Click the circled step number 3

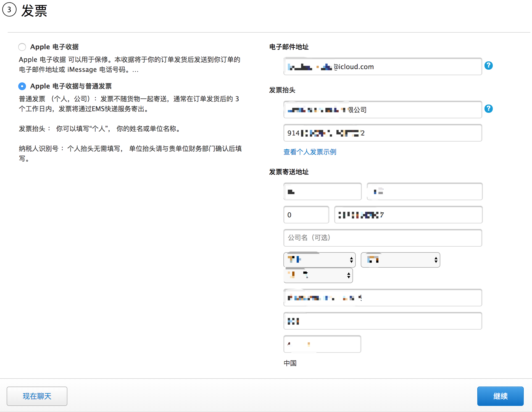pyautogui.click(x=9, y=10)
